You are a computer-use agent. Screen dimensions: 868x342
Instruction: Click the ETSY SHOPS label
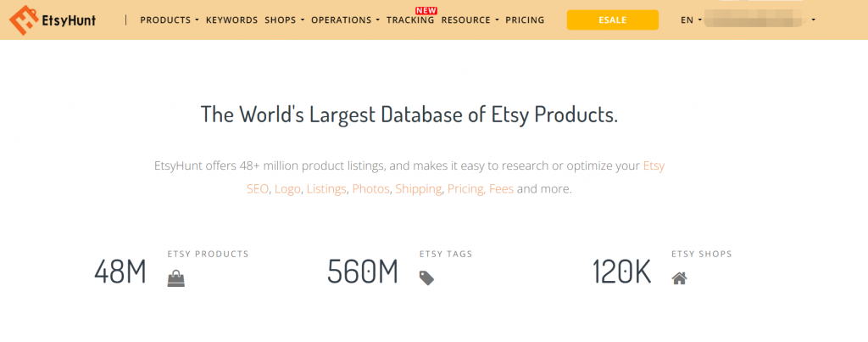pos(701,254)
